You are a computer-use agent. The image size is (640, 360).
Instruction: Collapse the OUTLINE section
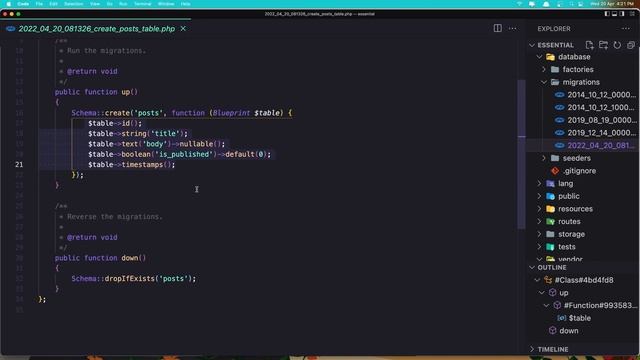(x=531, y=267)
